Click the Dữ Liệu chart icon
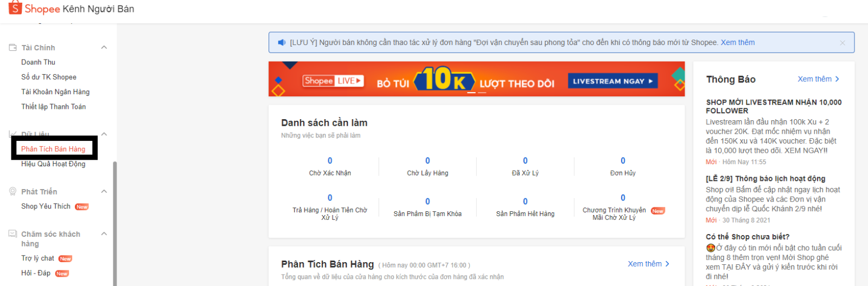The width and height of the screenshot is (868, 286). (x=12, y=134)
